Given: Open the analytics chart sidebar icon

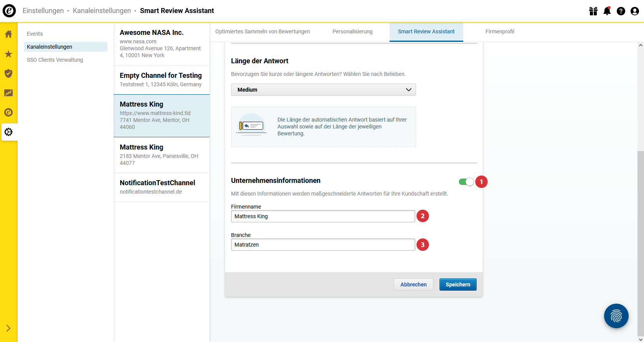Looking at the screenshot, I should click(x=8, y=93).
